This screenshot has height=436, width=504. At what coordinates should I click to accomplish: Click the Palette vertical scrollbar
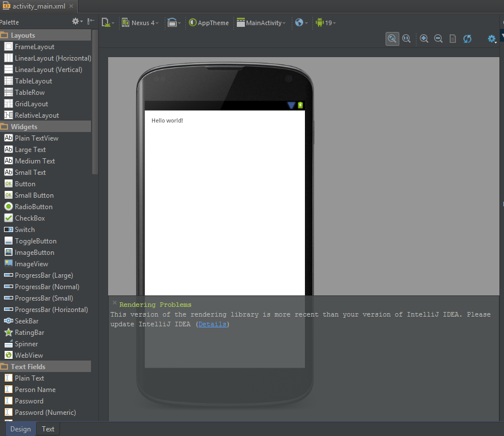[x=94, y=102]
